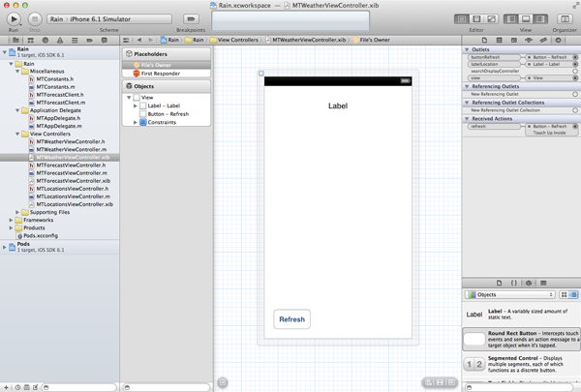The height and width of the screenshot is (392, 581).
Task: Switch to the Version editor
Action: coord(491,19)
